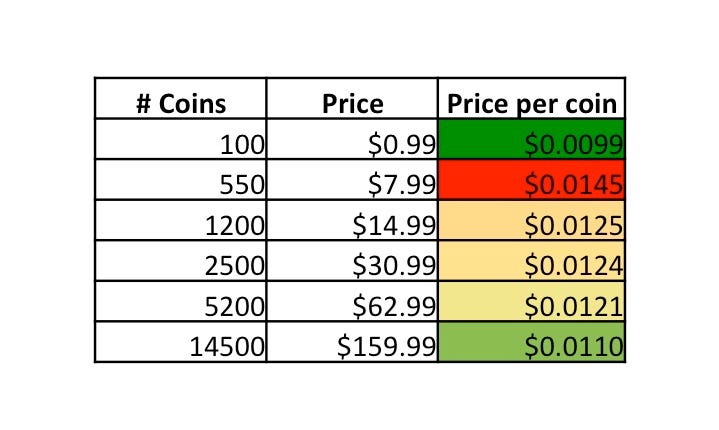Click the orange $0.0125 cell

[x=531, y=220]
